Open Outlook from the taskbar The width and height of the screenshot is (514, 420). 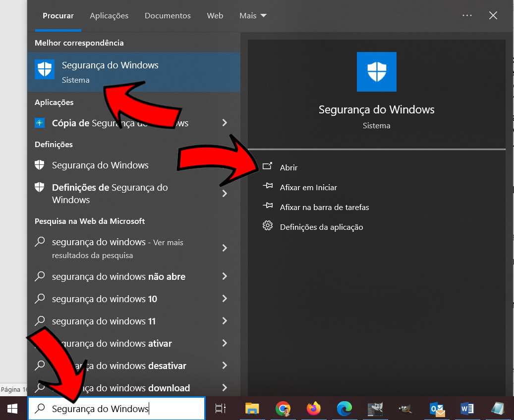(437, 409)
